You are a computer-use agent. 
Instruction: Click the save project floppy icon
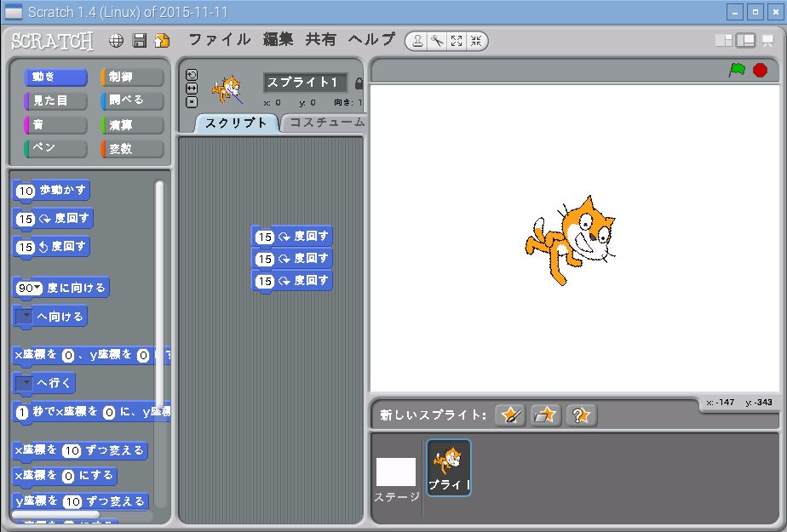pos(139,41)
